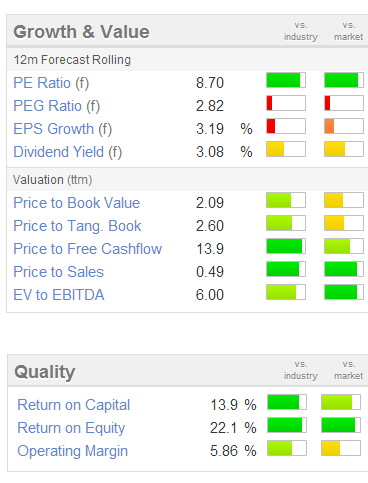Click the Growth & Value section header
This screenshot has height=483, width=368.
coord(81,32)
